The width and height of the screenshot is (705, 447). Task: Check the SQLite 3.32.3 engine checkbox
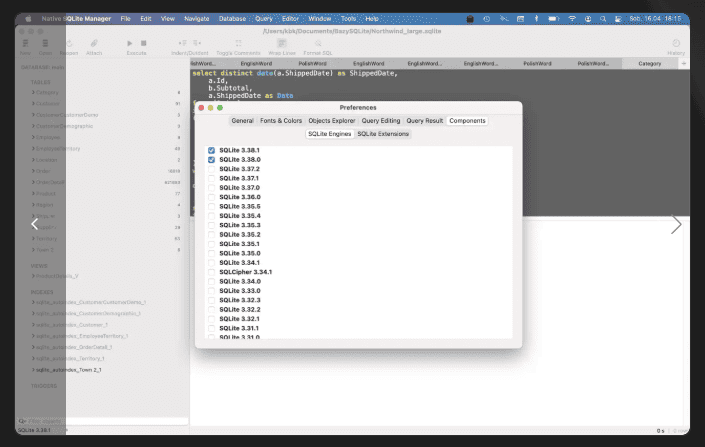click(211, 300)
